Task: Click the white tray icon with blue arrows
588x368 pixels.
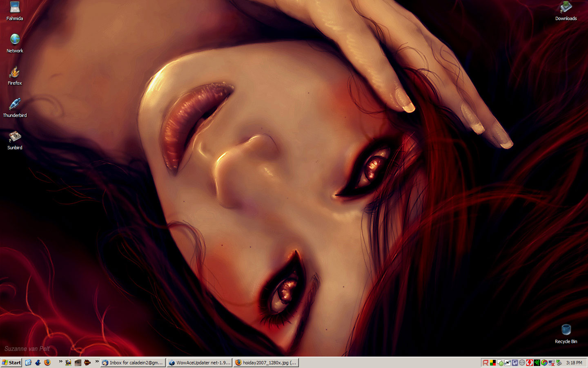Action: [x=508, y=363]
